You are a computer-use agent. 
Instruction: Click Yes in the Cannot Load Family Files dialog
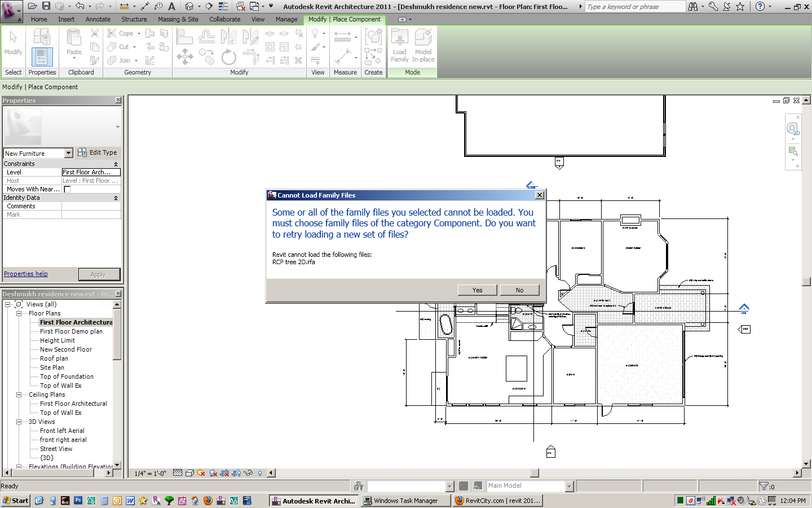click(476, 290)
